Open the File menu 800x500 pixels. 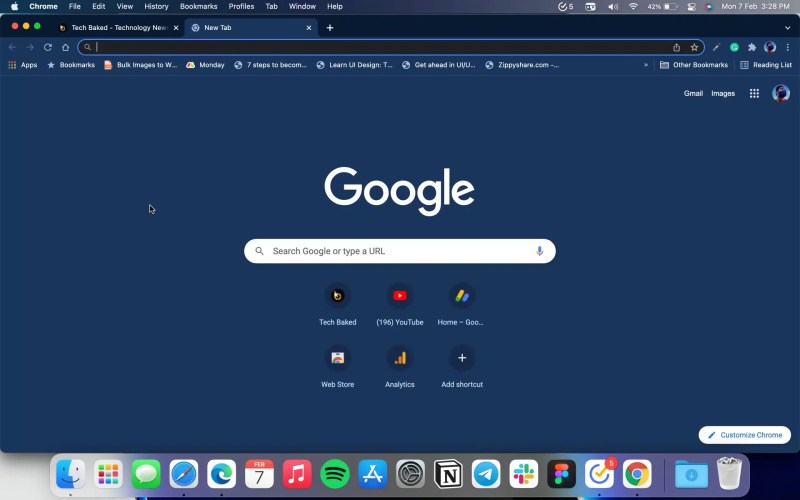pyautogui.click(x=74, y=7)
